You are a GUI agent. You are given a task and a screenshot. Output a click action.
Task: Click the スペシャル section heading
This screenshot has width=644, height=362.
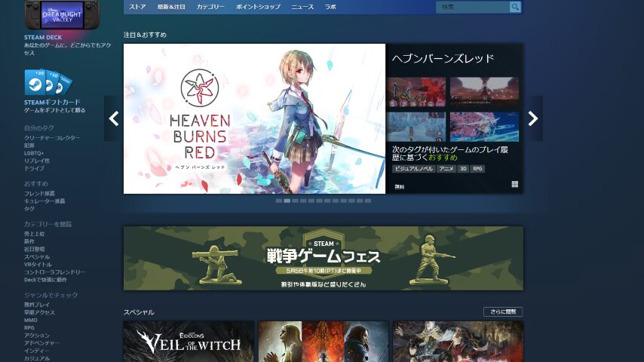(139, 312)
